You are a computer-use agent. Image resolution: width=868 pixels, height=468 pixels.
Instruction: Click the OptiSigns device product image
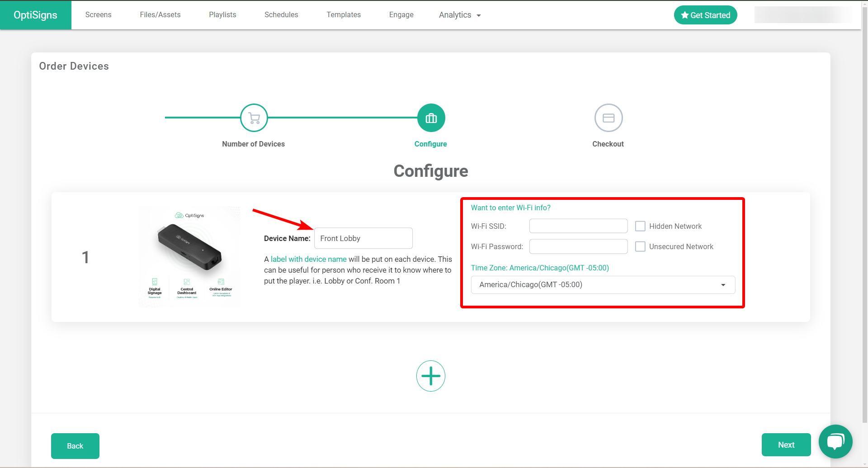(189, 257)
